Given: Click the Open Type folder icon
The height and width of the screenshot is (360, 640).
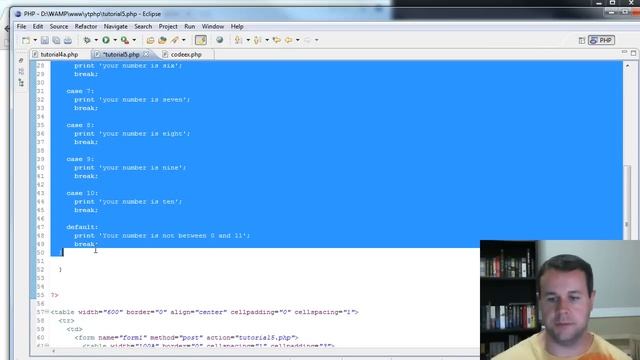Looking at the screenshot, I should pyautogui.click(x=150, y=40).
